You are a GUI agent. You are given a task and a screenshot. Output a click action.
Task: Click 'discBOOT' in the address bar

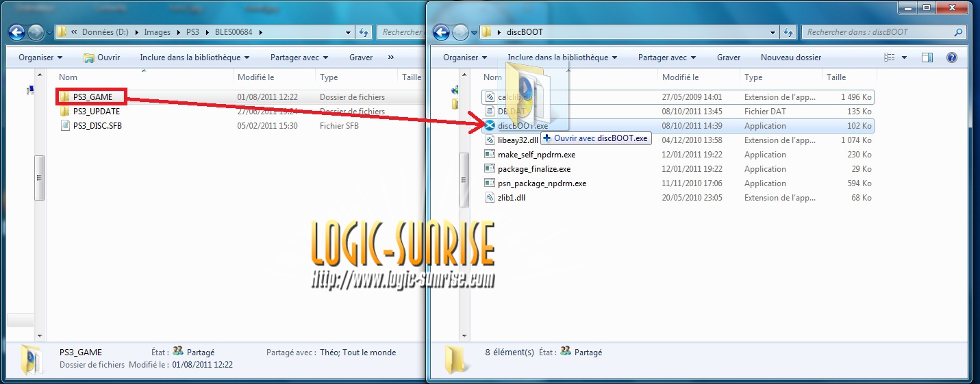pos(524,32)
